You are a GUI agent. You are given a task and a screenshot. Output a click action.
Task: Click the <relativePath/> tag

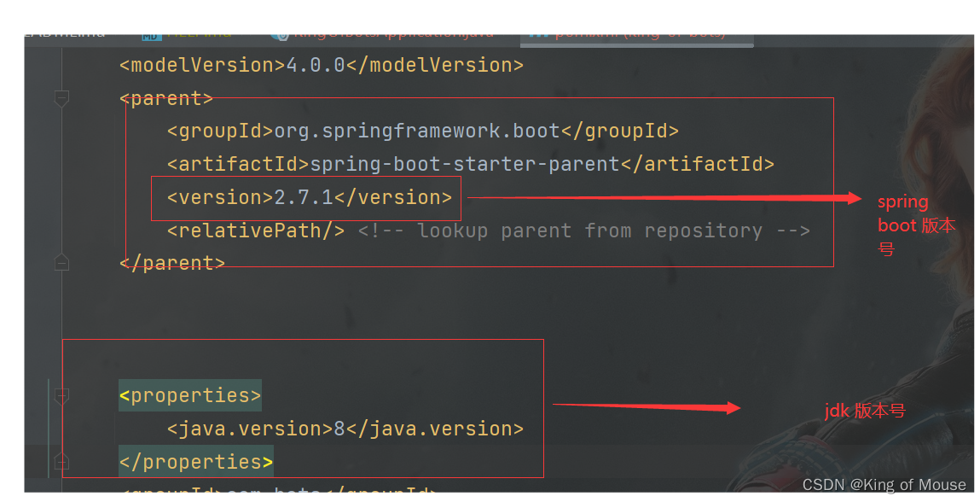coord(256,231)
